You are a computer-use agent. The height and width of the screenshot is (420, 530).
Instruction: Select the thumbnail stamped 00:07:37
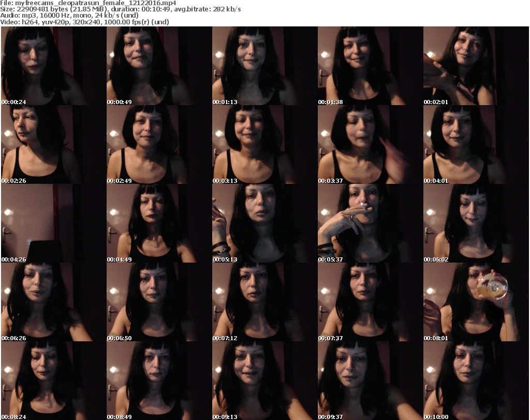[x=370, y=302]
